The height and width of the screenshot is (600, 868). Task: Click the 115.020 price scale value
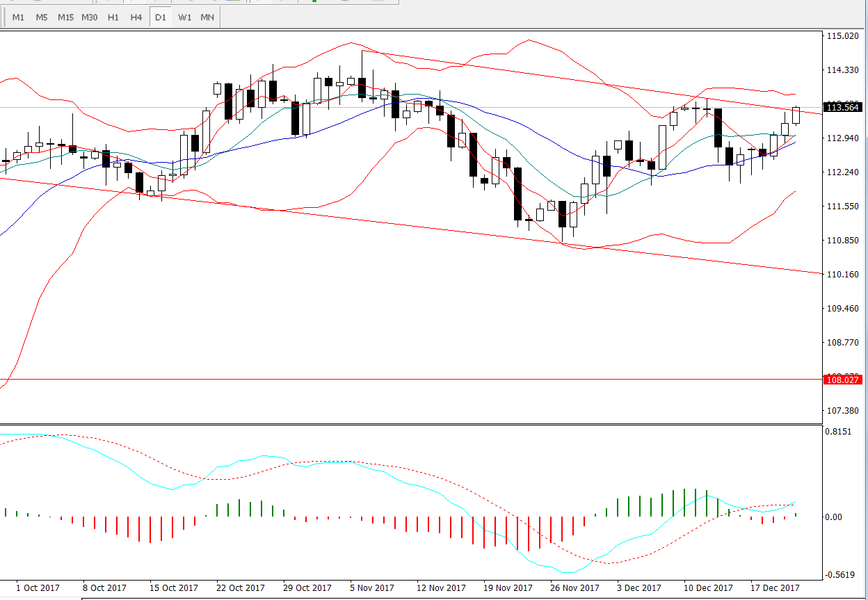(843, 36)
